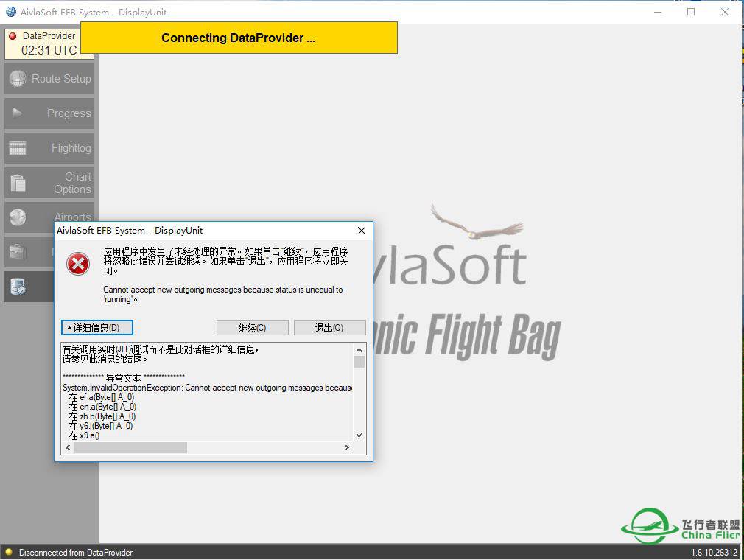Open Route Setup from the sidebar

coord(49,79)
